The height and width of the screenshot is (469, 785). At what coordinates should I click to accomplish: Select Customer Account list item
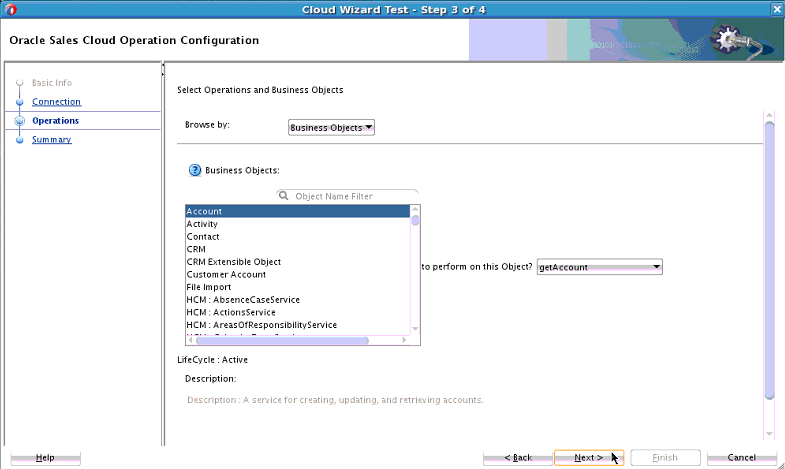297,274
